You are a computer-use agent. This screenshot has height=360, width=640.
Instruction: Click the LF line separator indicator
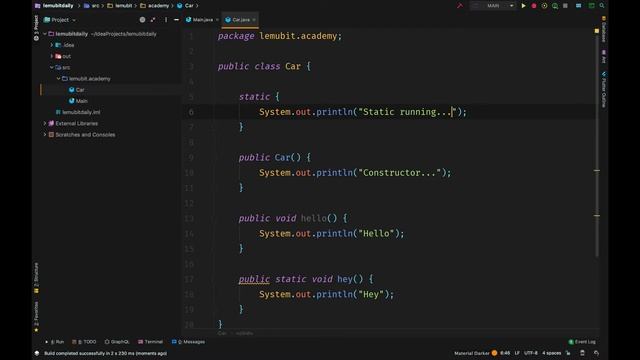tap(517, 353)
